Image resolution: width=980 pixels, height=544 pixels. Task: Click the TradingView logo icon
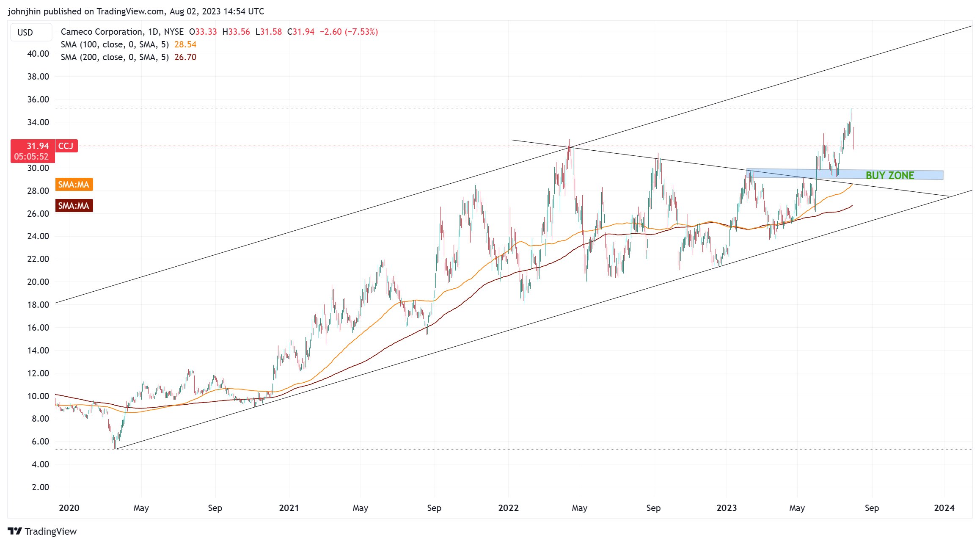tap(14, 531)
